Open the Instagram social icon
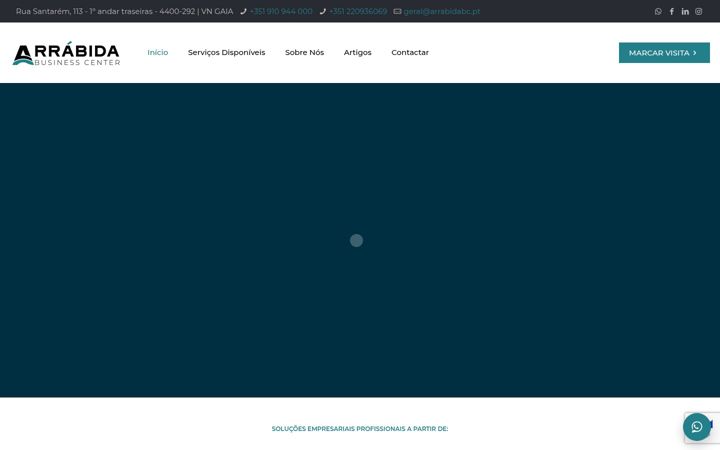Viewport: 720px width, 450px height. 698,11
